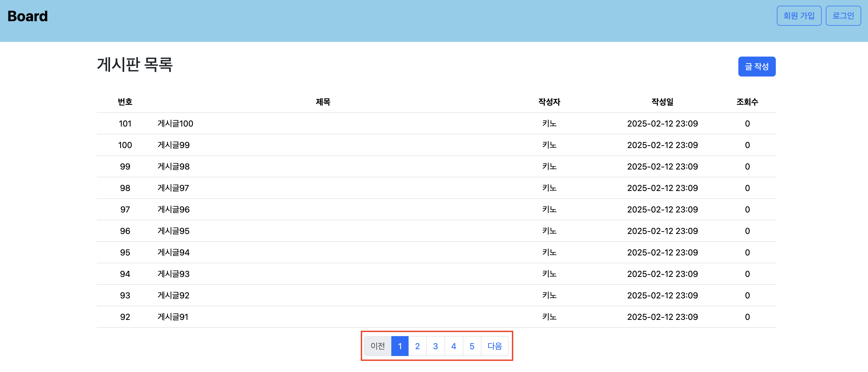
Task: Open post titled 게시글100
Action: 175,124
